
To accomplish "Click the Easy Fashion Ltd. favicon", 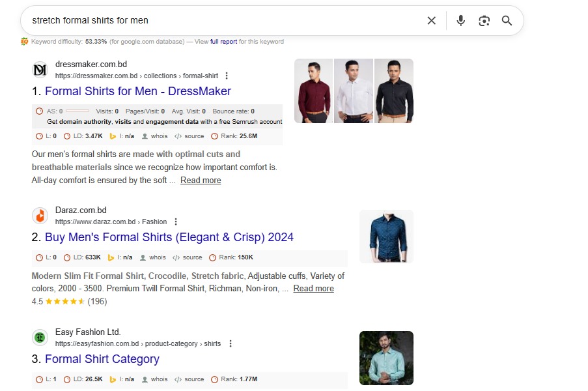I will click(40, 338).
